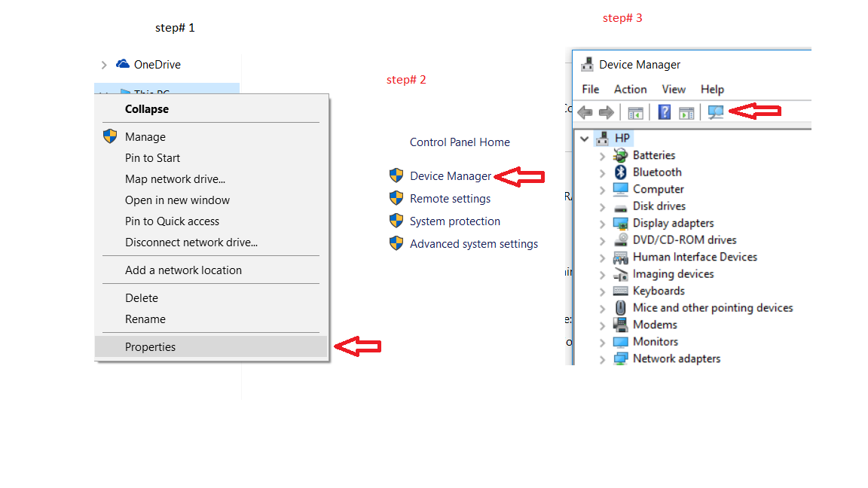Image resolution: width=868 pixels, height=488 pixels.
Task: Expand the Bluetooth category
Action: (x=602, y=173)
